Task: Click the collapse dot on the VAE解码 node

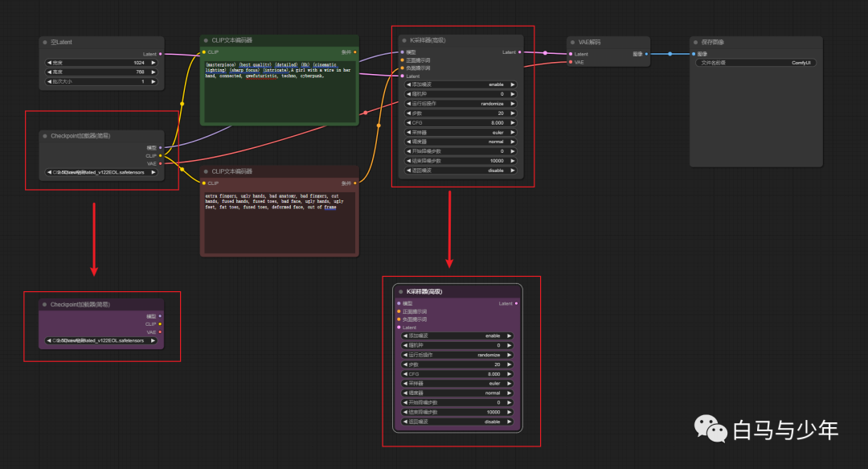Action: click(573, 42)
